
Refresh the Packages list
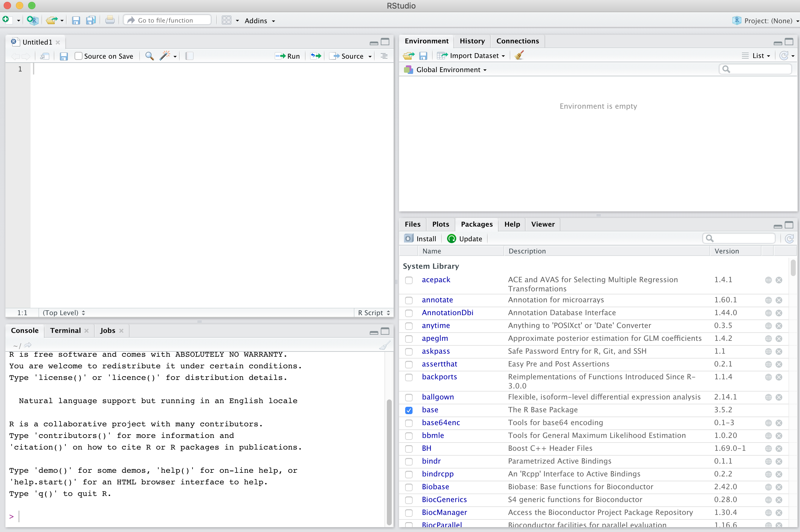pyautogui.click(x=790, y=239)
